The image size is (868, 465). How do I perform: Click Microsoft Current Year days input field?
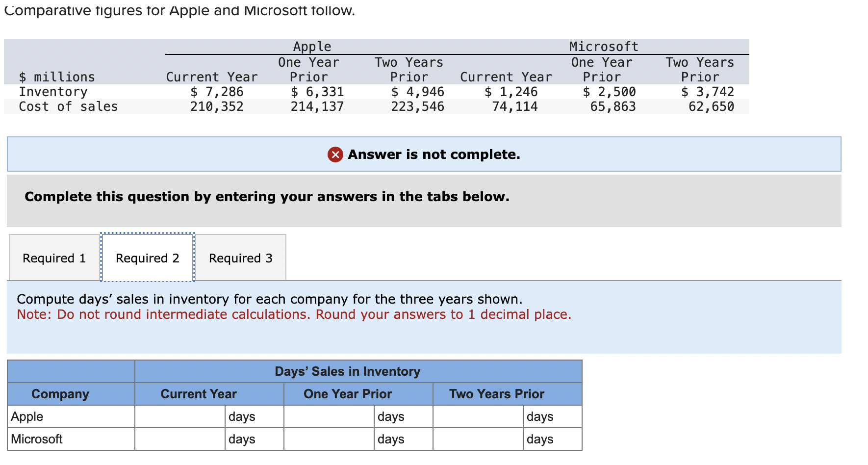pos(180,439)
